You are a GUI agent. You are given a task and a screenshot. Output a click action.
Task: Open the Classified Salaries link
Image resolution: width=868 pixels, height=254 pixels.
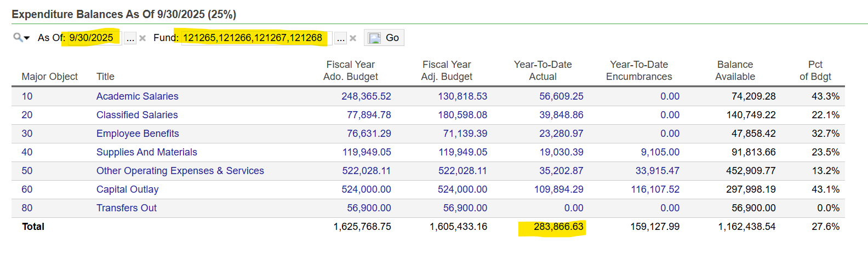click(x=137, y=115)
